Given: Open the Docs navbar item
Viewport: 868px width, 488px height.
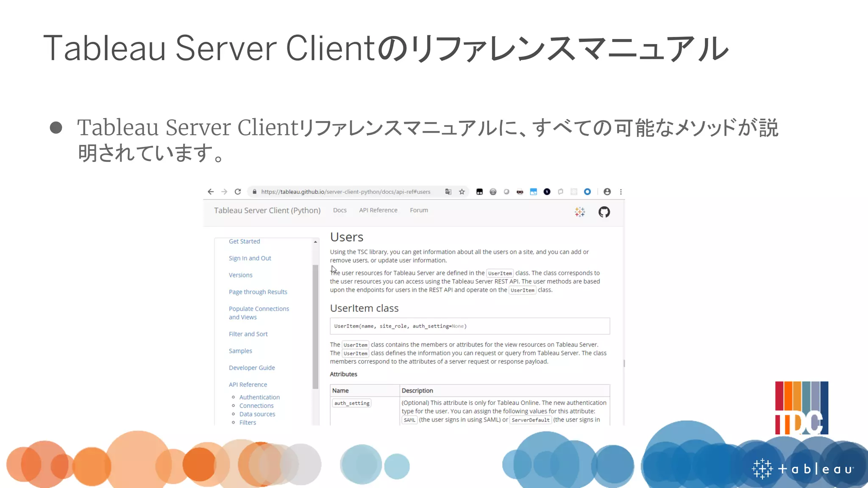Looking at the screenshot, I should [x=339, y=210].
